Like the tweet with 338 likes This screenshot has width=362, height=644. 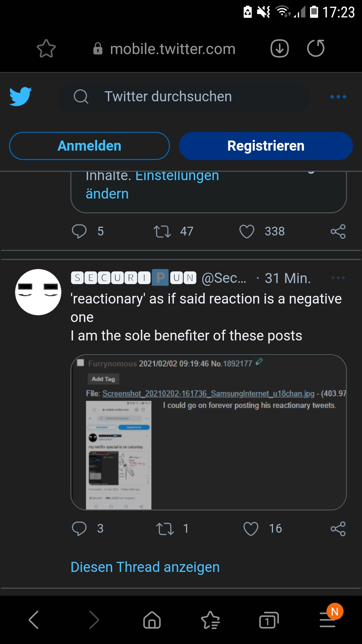coord(247,231)
